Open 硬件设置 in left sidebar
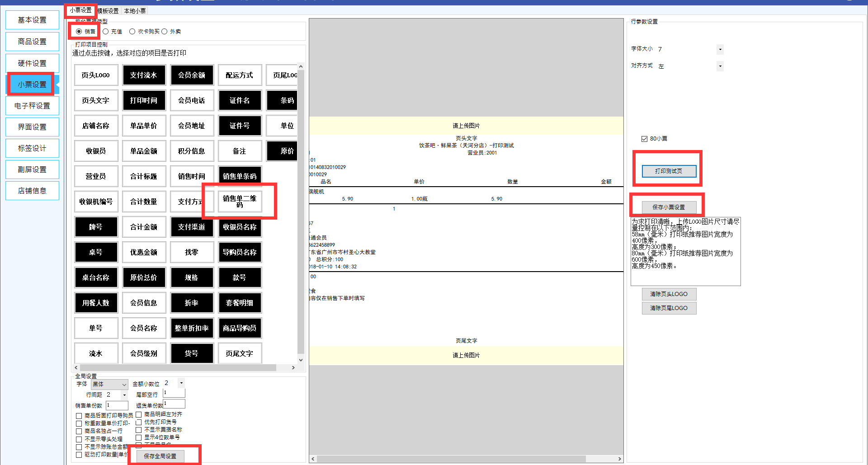868x465 pixels. [x=32, y=63]
